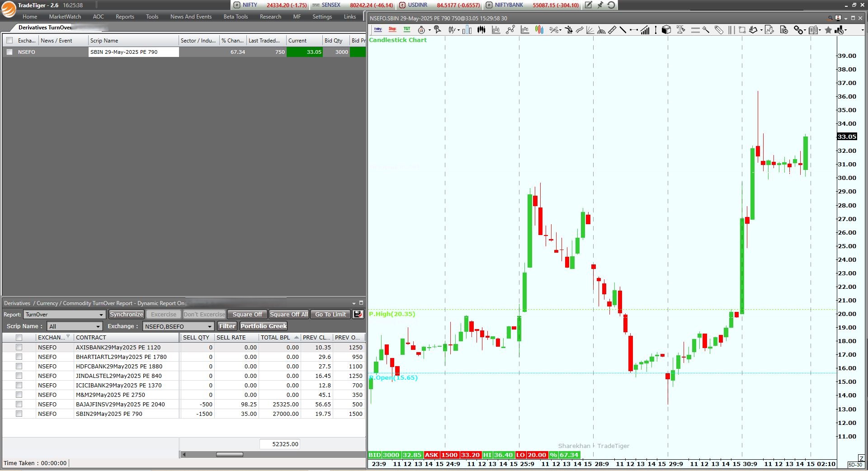Tick the SBIN 29-May-2025 PE 790 watchlist checkbox

[x=9, y=52]
